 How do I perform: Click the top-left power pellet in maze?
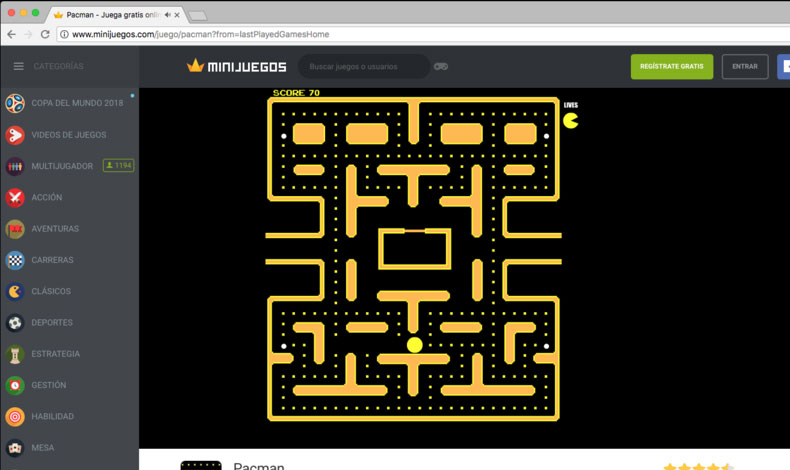(x=284, y=136)
